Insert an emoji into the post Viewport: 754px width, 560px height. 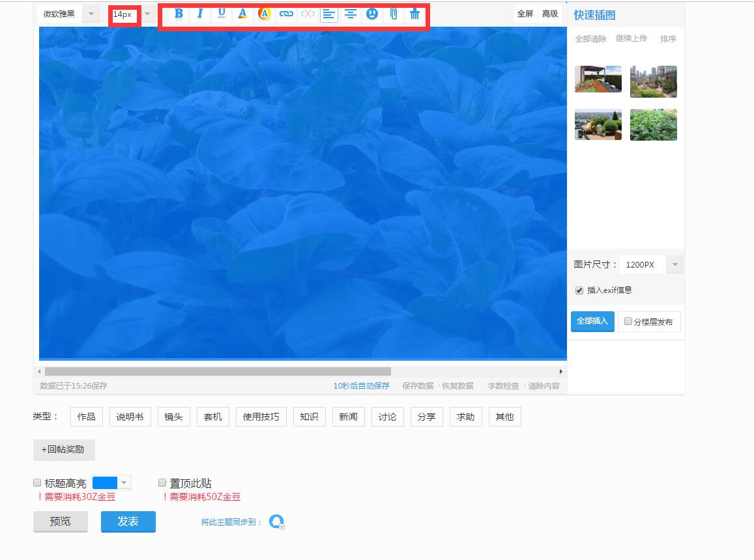click(372, 14)
